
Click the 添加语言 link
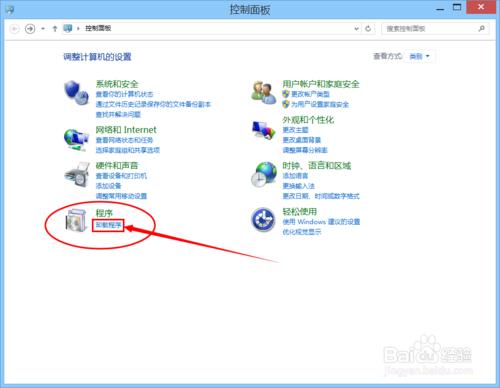tap(295, 176)
